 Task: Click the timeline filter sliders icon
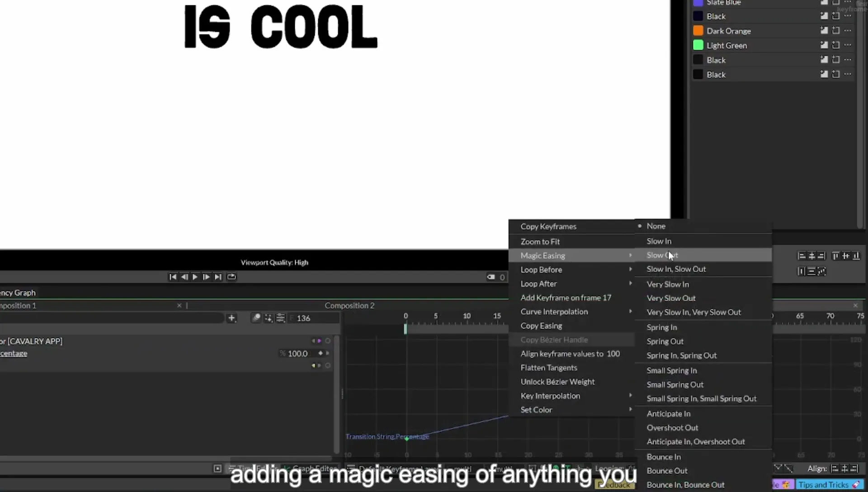pos(281,318)
